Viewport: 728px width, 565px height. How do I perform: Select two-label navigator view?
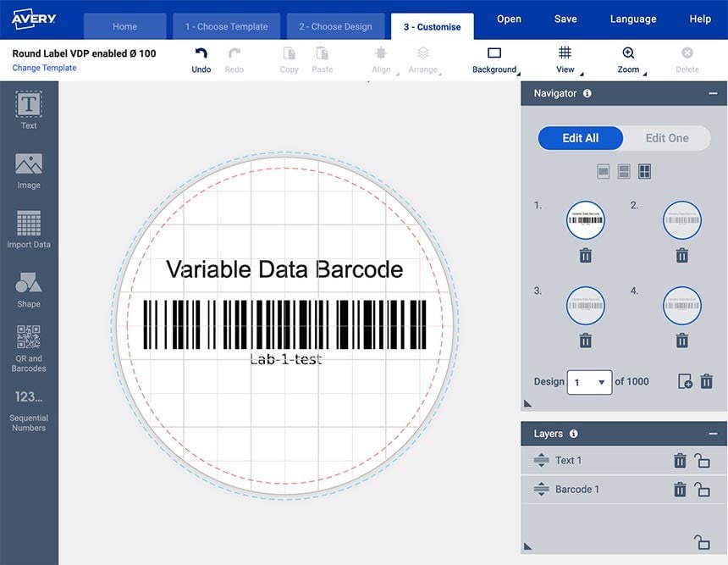[624, 171]
